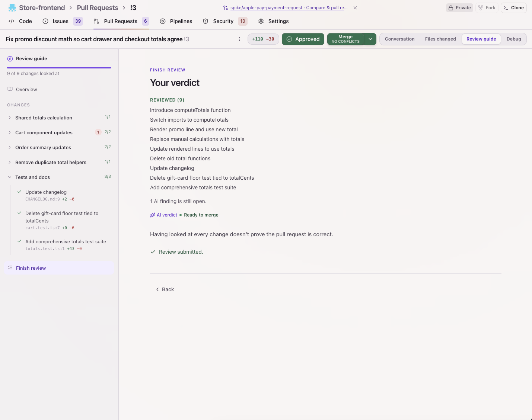The image size is (532, 420).
Task: Click the branch icon beside spike/apple-pay link
Action: (226, 8)
